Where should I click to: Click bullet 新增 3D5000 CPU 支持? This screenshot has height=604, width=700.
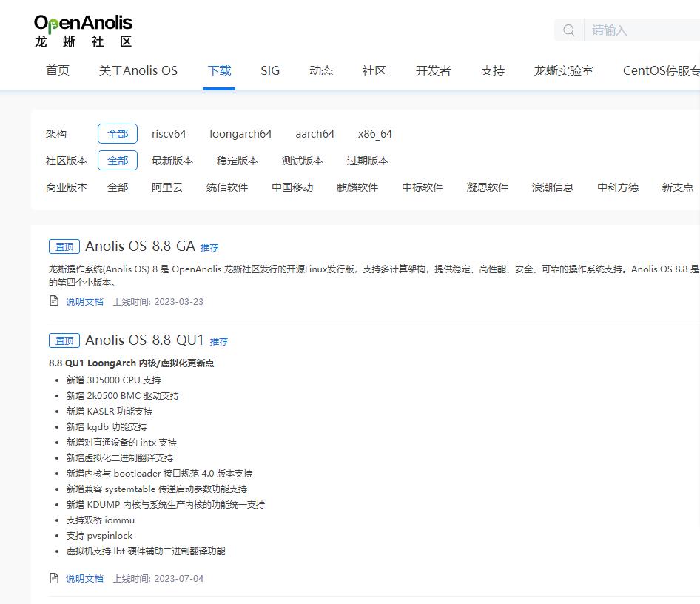(x=113, y=380)
